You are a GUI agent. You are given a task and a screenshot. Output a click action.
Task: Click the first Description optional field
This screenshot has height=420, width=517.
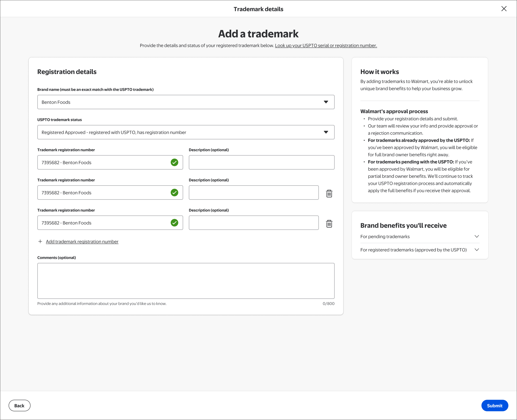tap(261, 162)
